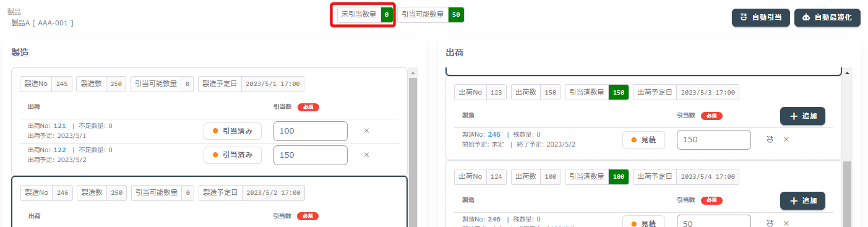868x227 pixels.
Task: Click 製造No 246 tag in the left panel
Action: pyautogui.click(x=46, y=193)
